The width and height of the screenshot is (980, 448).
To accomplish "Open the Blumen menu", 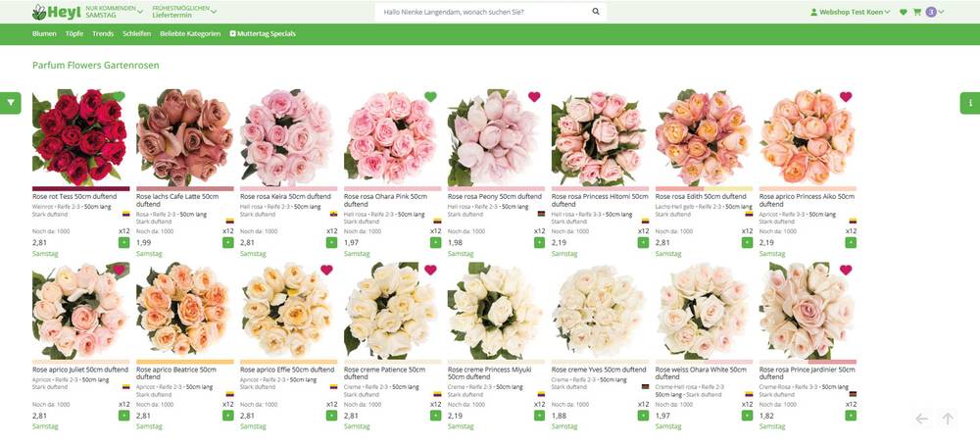I will pyautogui.click(x=44, y=33).
